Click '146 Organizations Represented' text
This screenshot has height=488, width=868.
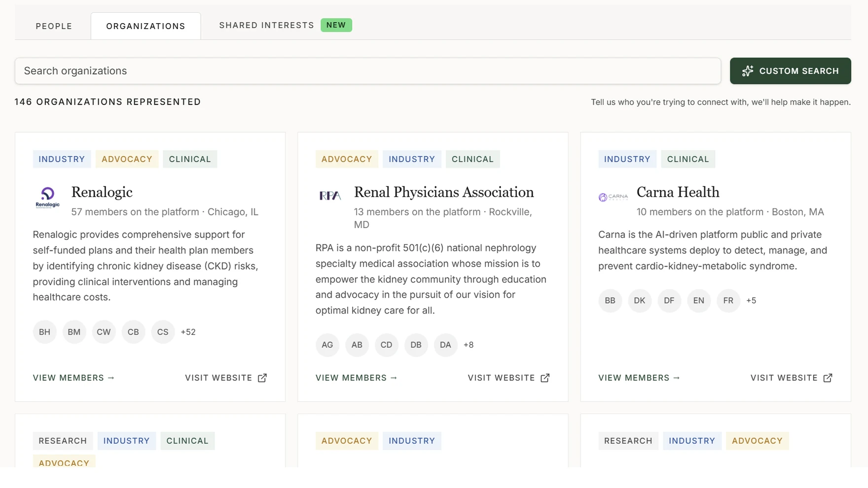tap(108, 102)
